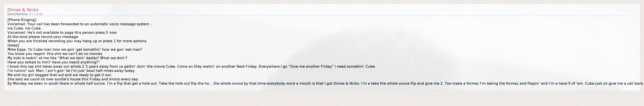Open the Ice Cube artist link
The height and width of the screenshot is (106, 644).
(35, 14)
